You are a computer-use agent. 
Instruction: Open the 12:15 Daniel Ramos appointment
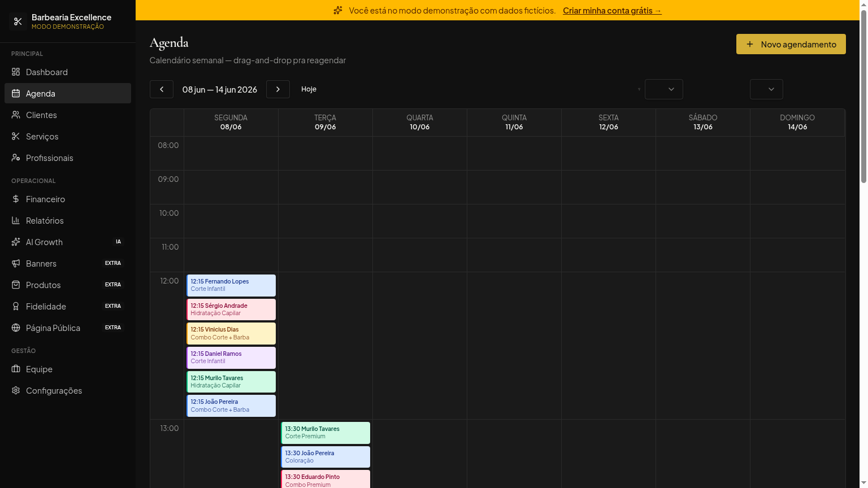(231, 358)
